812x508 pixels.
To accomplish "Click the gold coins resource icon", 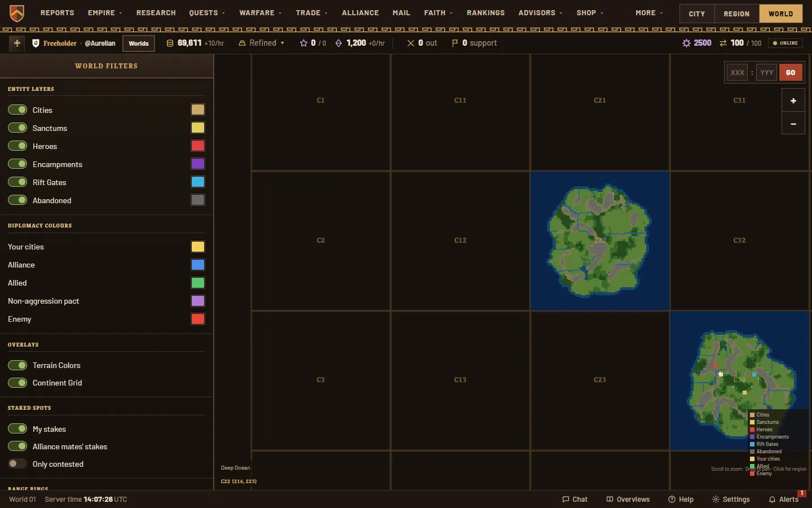I will (x=170, y=43).
